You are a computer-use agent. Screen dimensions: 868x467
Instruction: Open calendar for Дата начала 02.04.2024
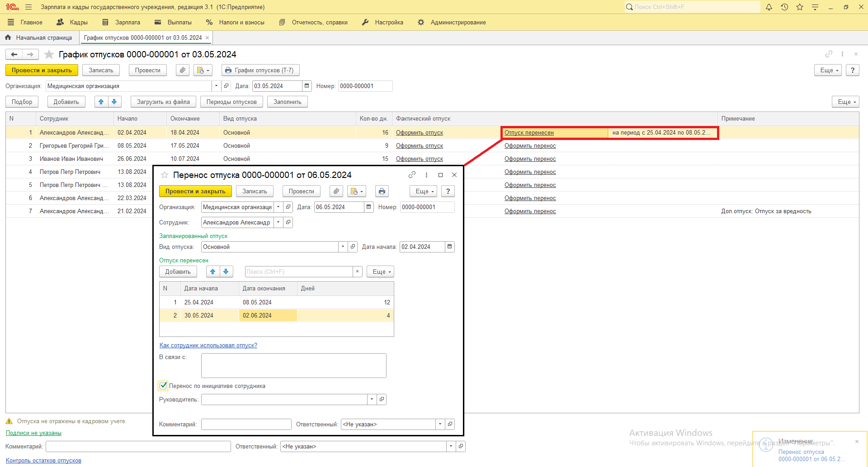point(450,247)
